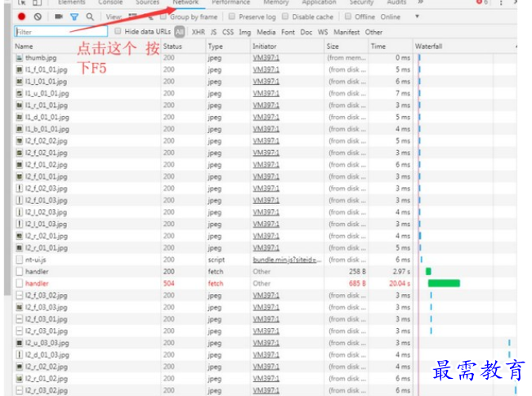532x396 pixels.
Task: Open the Sources tab
Action: click(x=147, y=2)
